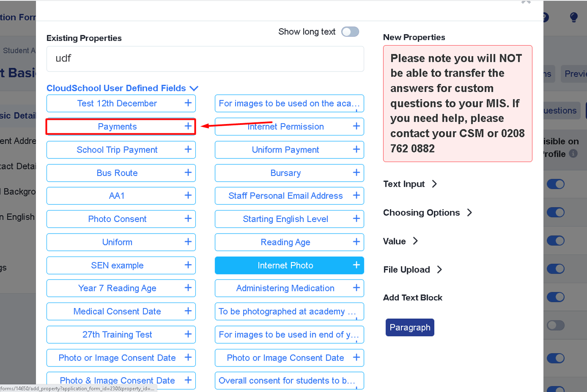The height and width of the screenshot is (392, 587).
Task: Switch to the Questions tab
Action: tap(562, 110)
